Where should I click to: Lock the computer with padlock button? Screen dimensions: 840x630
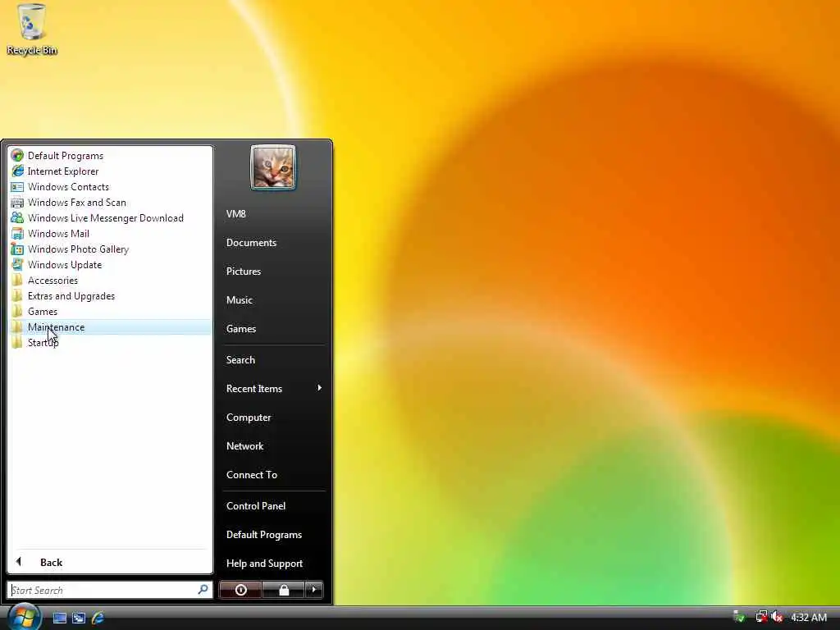(283, 590)
